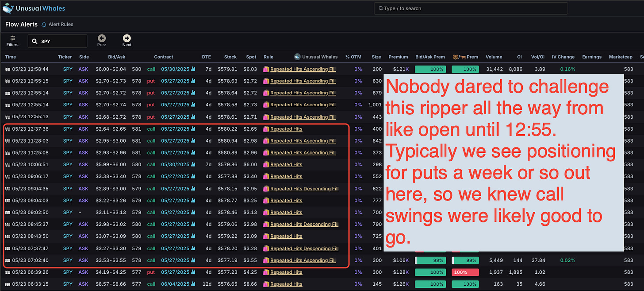The height and width of the screenshot is (291, 644).
Task: Click IV change 0.16% cell
Action: tap(567, 69)
